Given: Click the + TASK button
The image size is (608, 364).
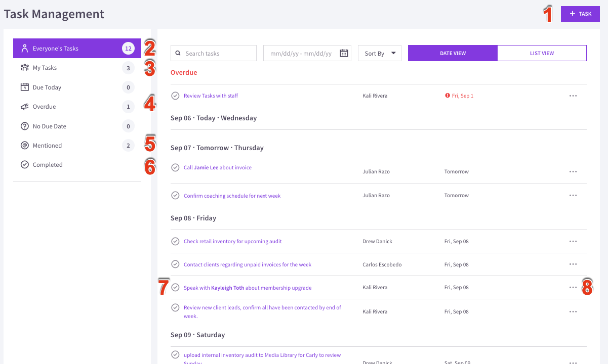Looking at the screenshot, I should pos(580,14).
